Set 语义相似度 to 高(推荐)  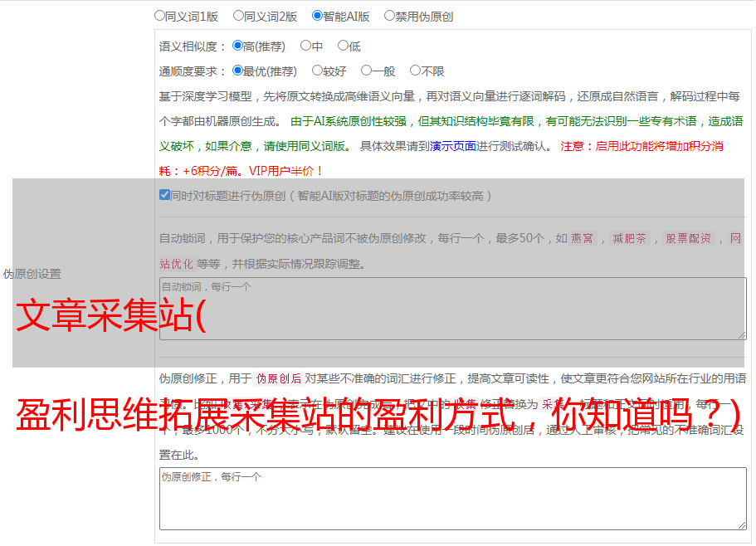click(237, 46)
